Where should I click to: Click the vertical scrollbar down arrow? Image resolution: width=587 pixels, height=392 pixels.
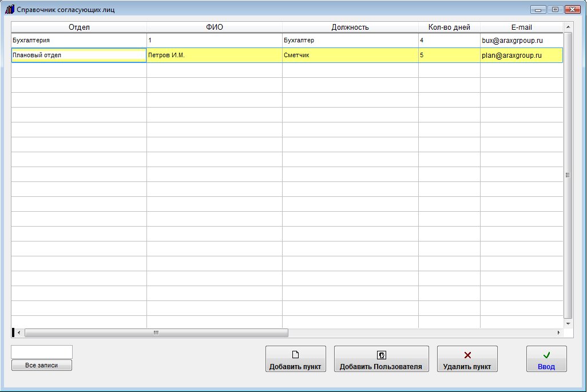(568, 323)
